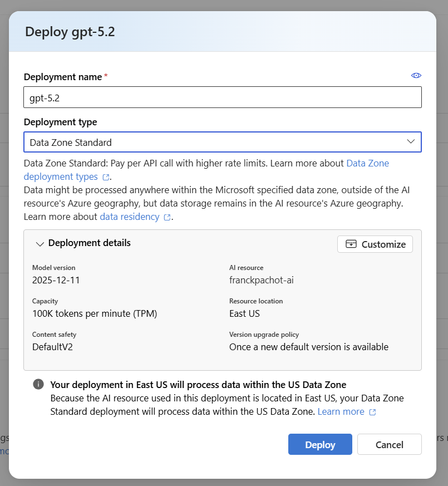The image size is (448, 486).
Task: Click the Cancel button
Action: [390, 444]
